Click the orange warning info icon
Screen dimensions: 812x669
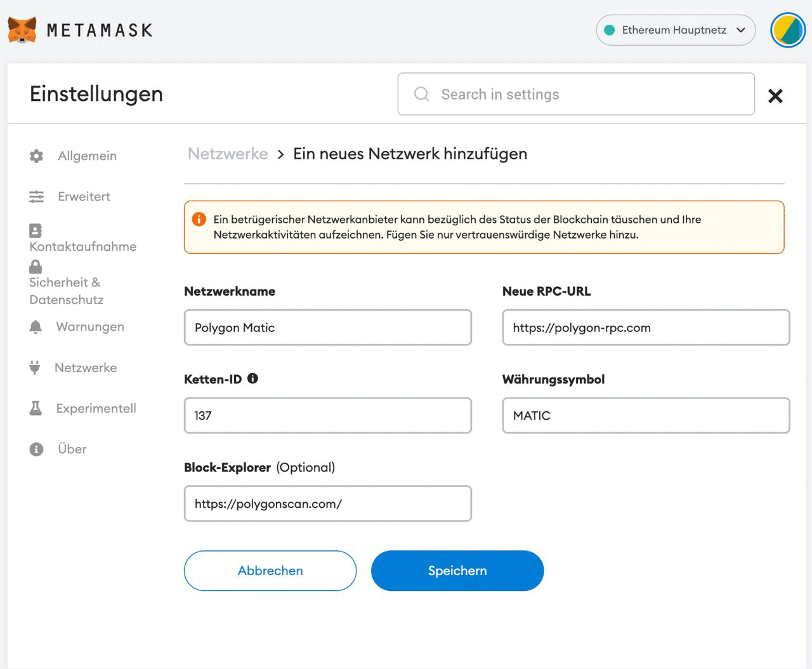199,219
